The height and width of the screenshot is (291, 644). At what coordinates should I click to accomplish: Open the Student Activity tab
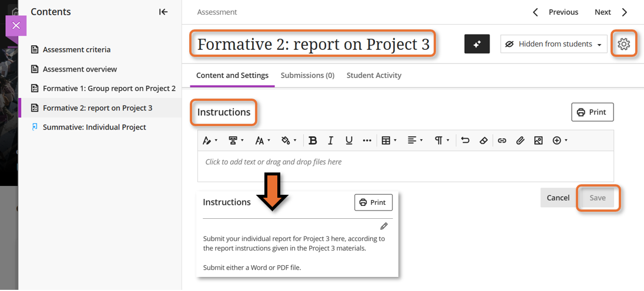point(374,75)
